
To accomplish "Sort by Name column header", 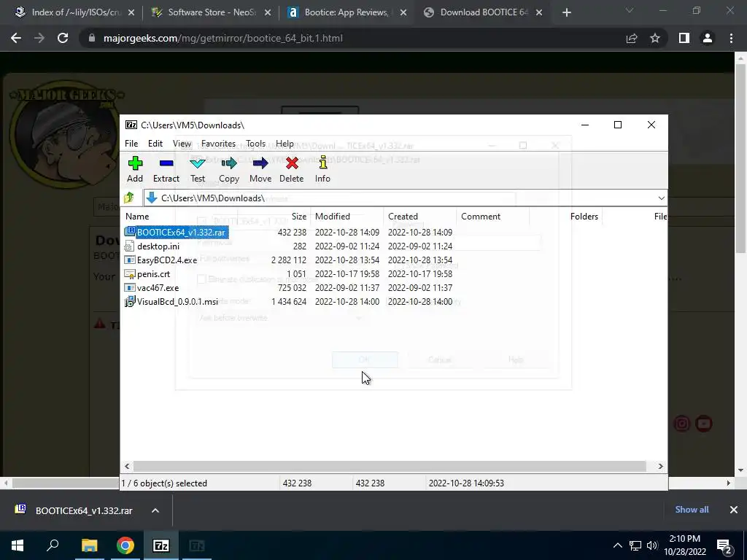I will (x=137, y=216).
